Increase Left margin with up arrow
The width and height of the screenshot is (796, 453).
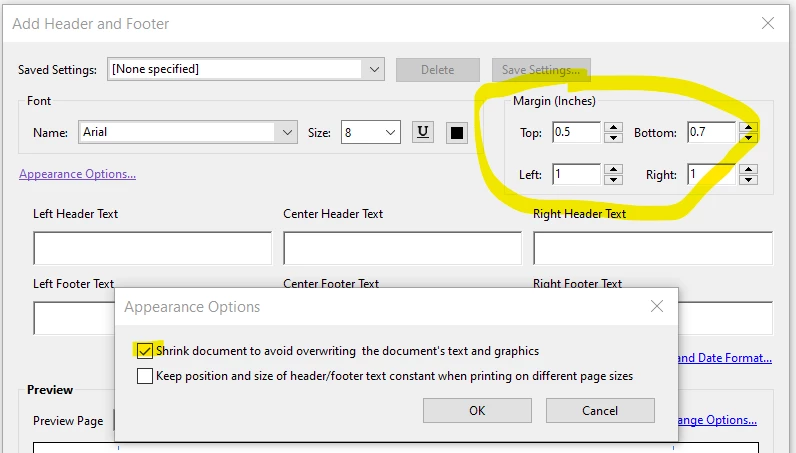point(613,169)
